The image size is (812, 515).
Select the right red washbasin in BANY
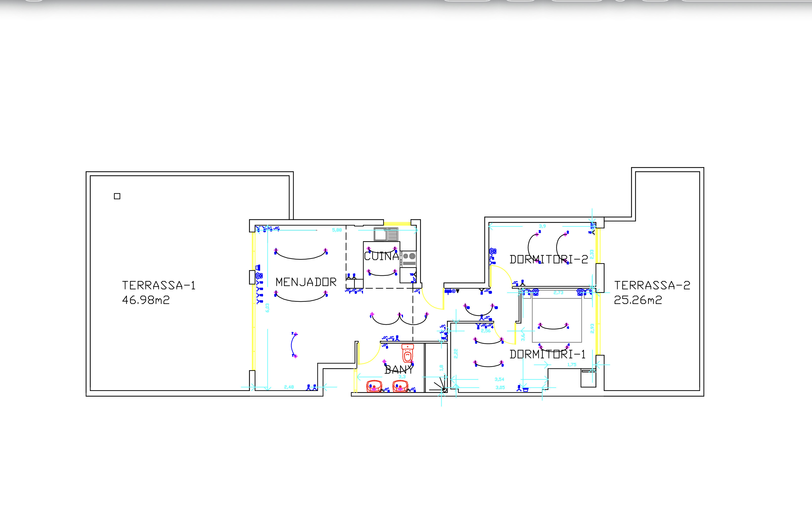(x=400, y=386)
